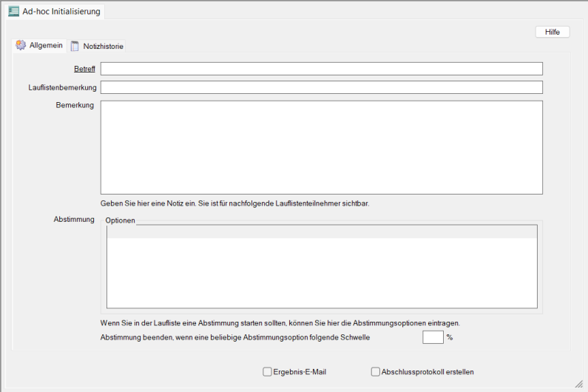This screenshot has width=588, height=392.
Task: Click the resize grip in window corner
Action: (578, 383)
